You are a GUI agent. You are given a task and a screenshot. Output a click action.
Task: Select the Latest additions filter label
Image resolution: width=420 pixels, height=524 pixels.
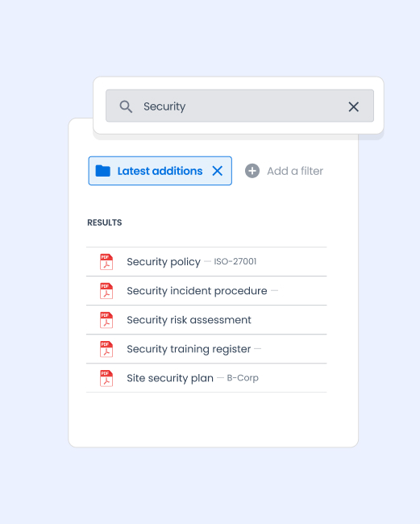click(160, 171)
